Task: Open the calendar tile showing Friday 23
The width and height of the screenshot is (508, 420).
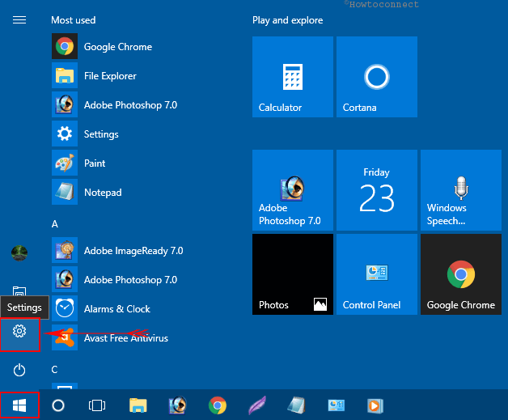Action: (x=377, y=190)
